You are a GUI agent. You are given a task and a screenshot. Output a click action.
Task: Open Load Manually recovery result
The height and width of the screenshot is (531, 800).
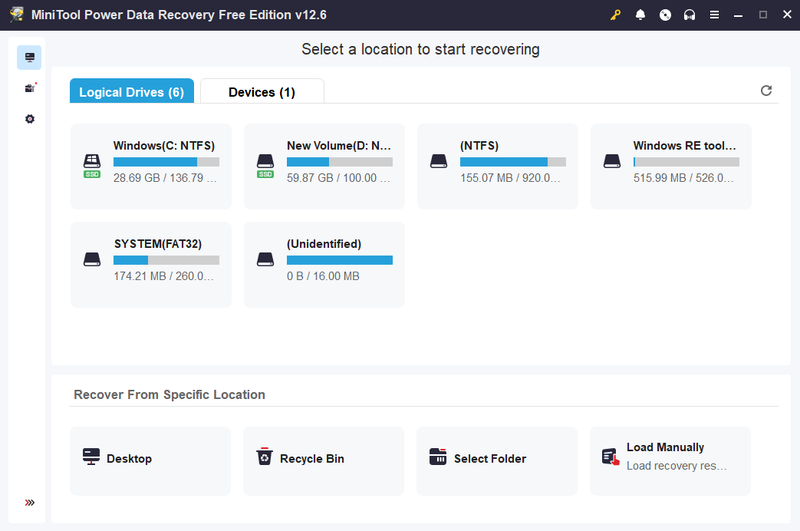(x=670, y=461)
